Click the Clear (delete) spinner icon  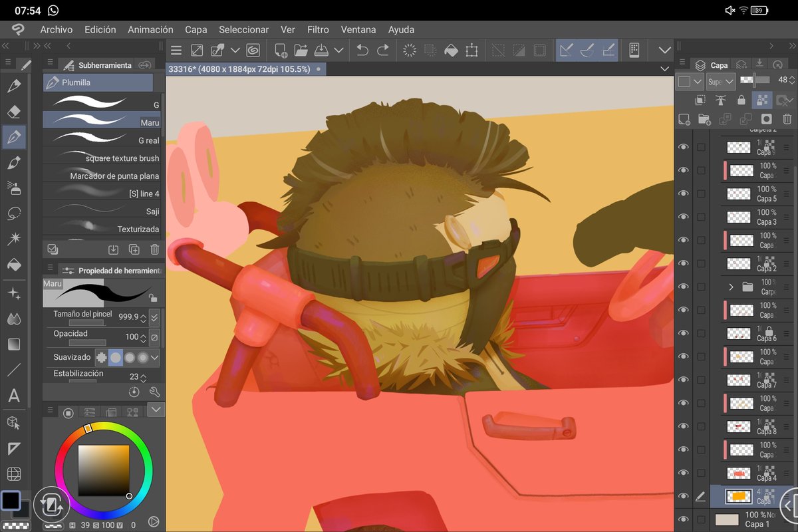410,50
